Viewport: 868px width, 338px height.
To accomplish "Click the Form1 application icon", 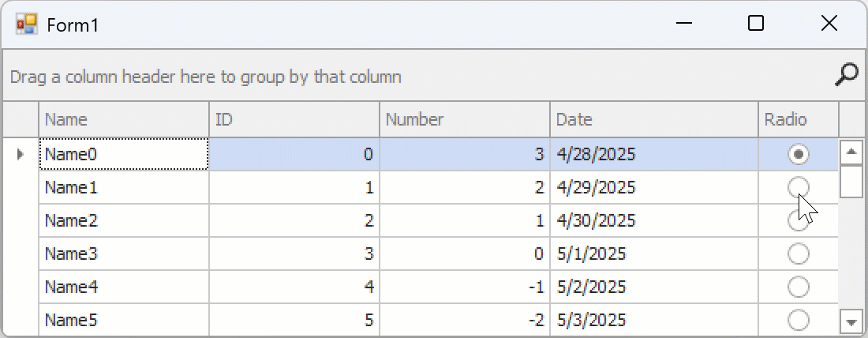I will coord(27,24).
